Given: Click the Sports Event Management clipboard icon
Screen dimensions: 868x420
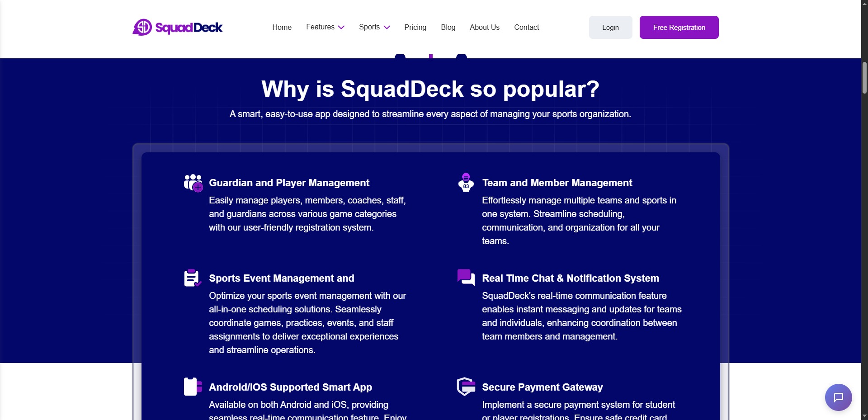Looking at the screenshot, I should [193, 278].
